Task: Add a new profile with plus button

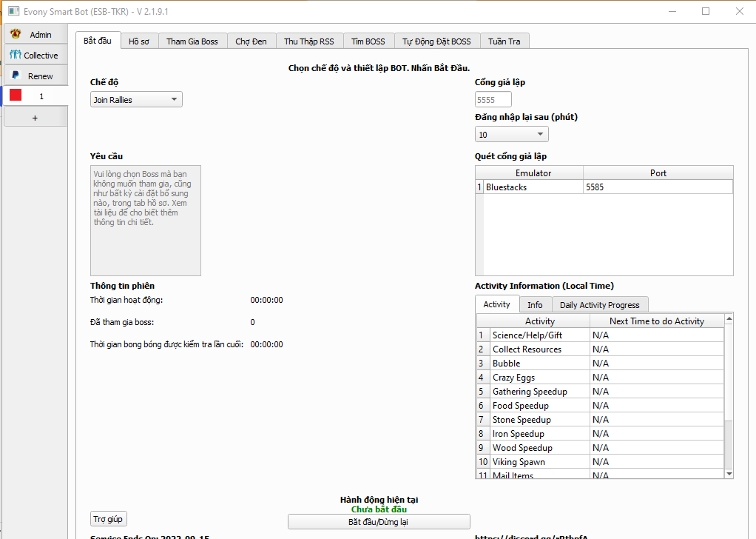Action: (x=35, y=118)
